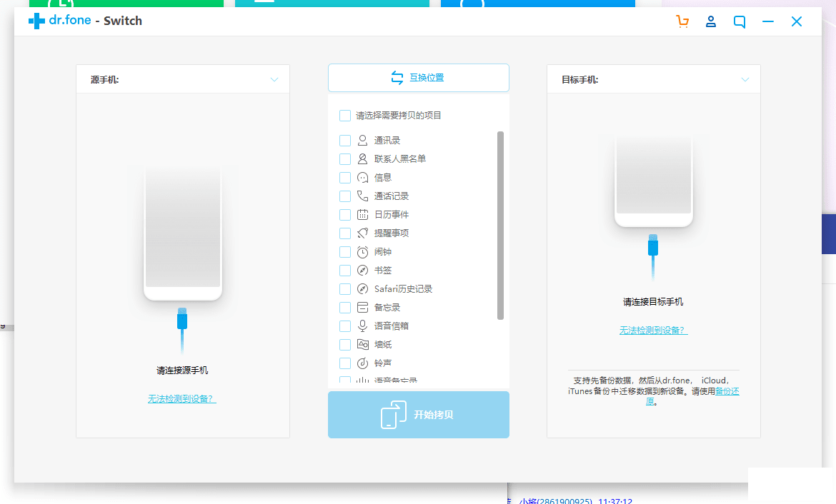Close the dr.fone Switch window
Viewport: 836px width, 504px height.
[797, 21]
